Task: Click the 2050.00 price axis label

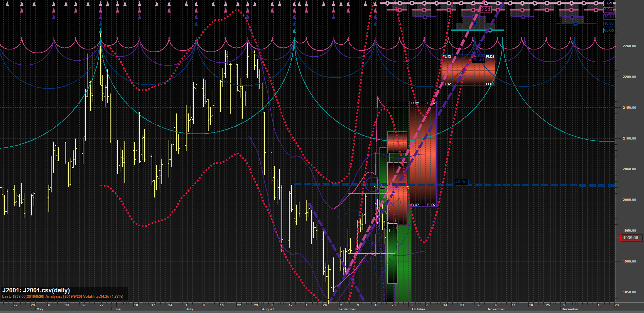Action: pyautogui.click(x=629, y=169)
